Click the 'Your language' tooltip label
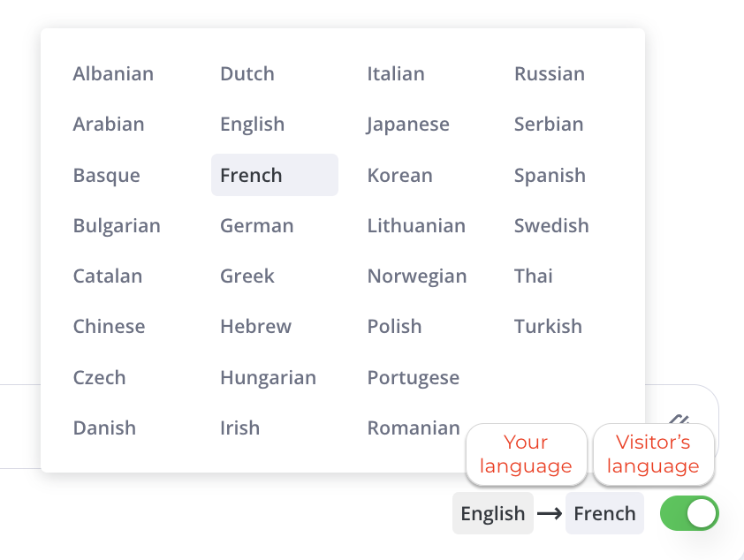744x560 pixels. click(526, 454)
